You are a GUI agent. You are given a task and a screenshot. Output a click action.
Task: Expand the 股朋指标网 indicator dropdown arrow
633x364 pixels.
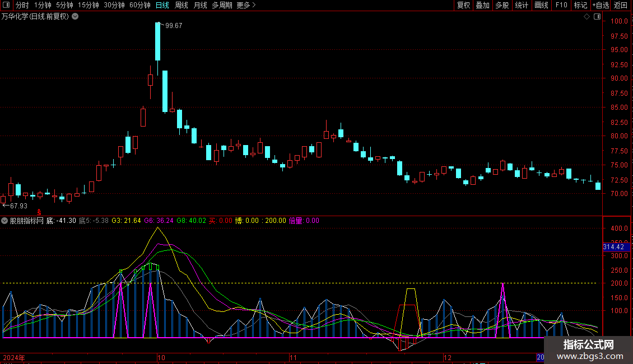(5, 221)
